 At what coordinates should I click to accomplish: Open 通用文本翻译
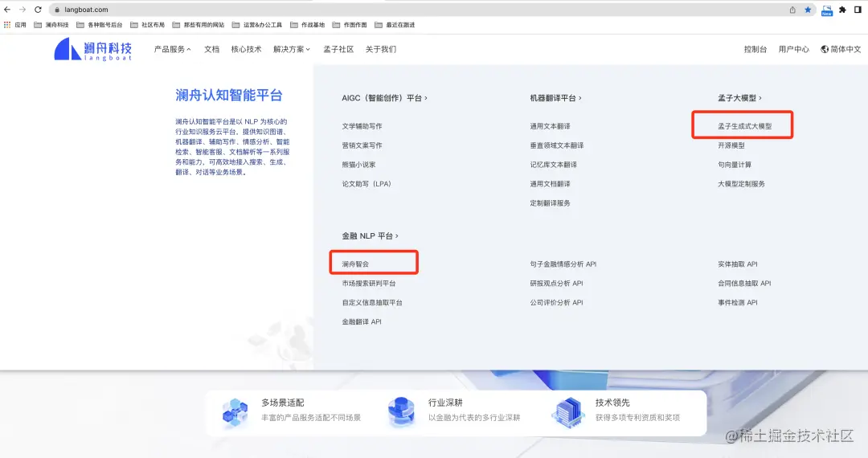[550, 126]
